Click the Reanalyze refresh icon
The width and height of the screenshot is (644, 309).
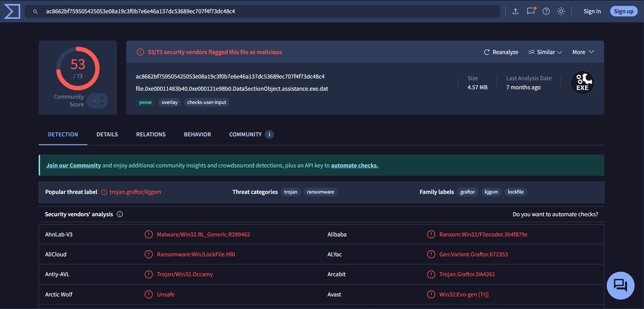pos(487,52)
